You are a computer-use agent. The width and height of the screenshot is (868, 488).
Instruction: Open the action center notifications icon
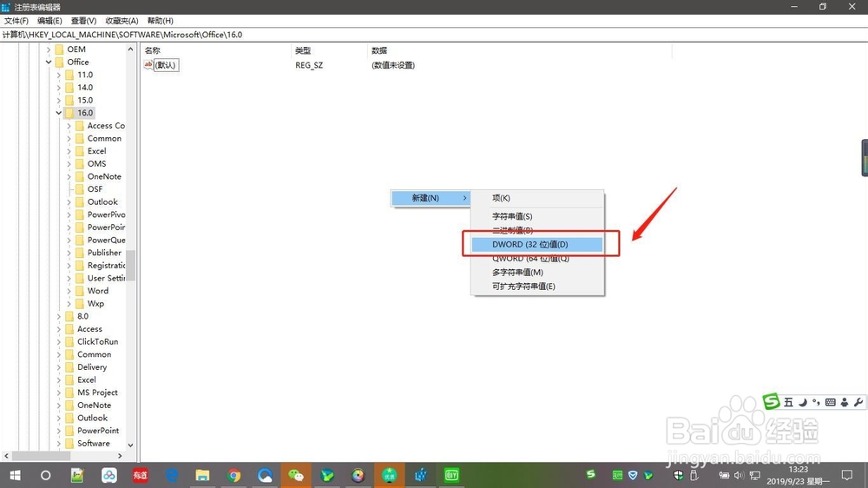click(847, 475)
